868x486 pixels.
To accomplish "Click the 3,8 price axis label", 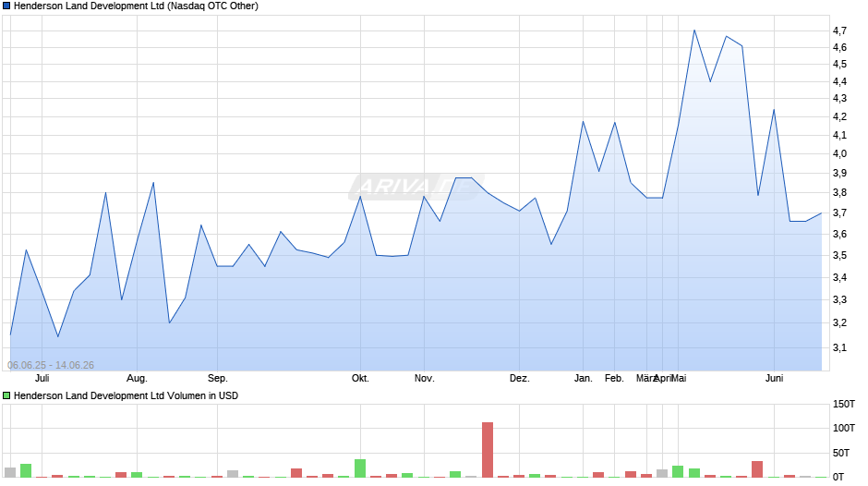I will pyautogui.click(x=839, y=193).
